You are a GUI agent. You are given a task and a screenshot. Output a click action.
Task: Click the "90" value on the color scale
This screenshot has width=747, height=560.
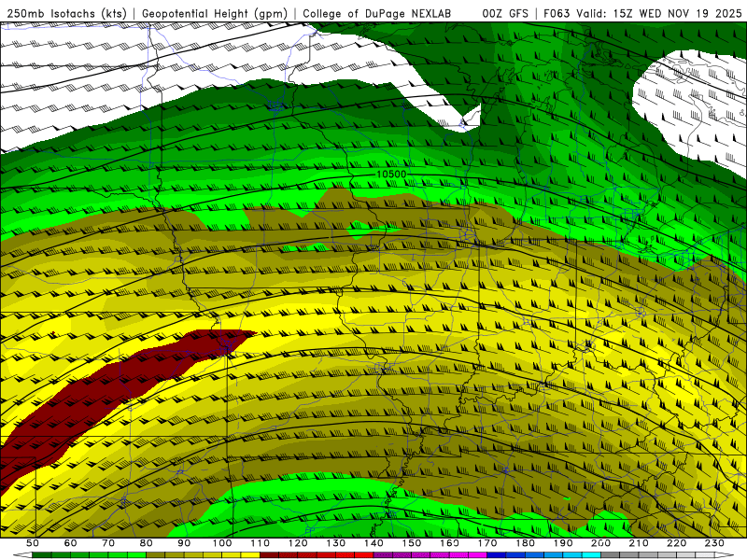point(184,543)
